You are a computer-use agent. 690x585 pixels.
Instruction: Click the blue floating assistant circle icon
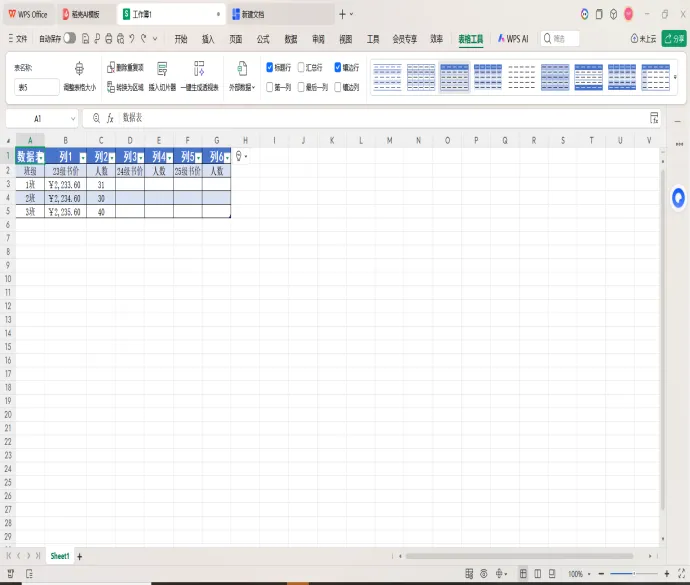[x=678, y=198]
